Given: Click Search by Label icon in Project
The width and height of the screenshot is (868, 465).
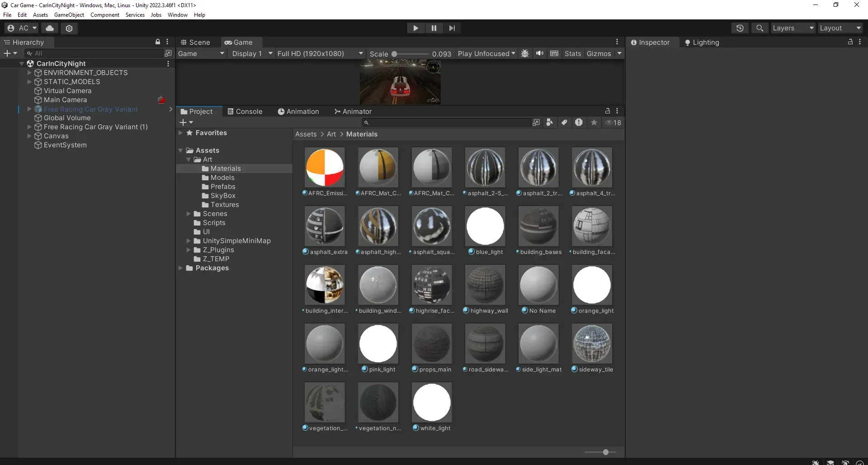Looking at the screenshot, I should point(564,122).
